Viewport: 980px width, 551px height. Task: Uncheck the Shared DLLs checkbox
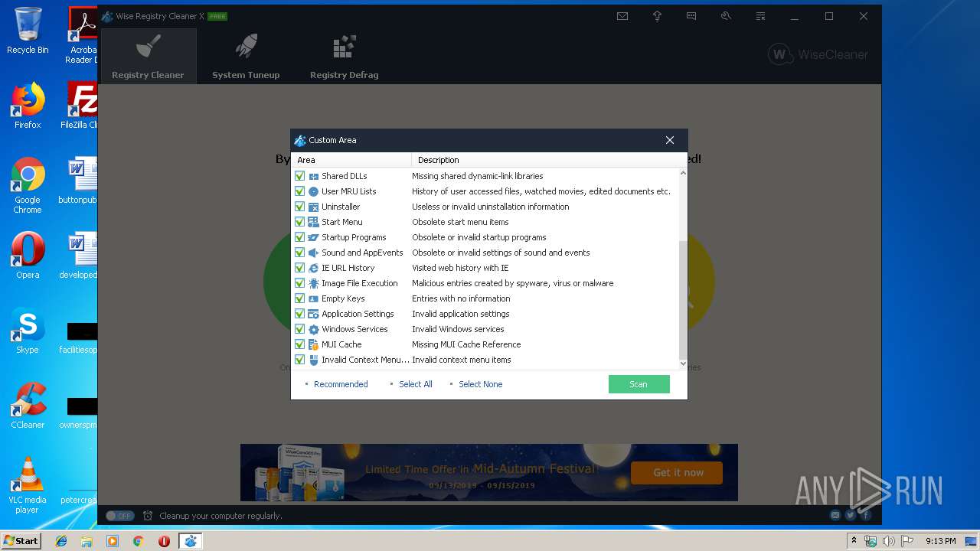pyautogui.click(x=300, y=176)
